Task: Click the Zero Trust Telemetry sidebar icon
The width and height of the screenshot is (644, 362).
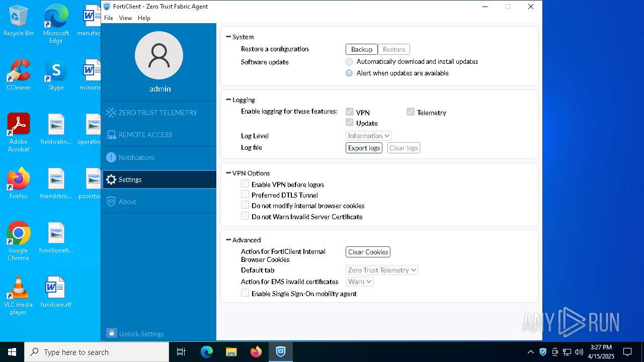Action: [x=111, y=113]
